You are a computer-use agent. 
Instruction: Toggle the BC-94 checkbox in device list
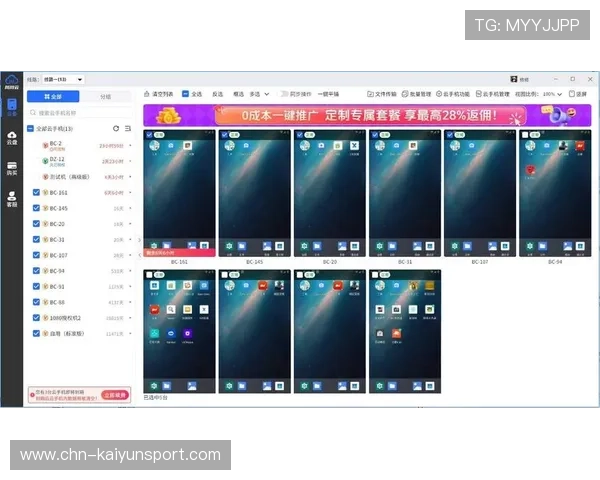point(37,271)
